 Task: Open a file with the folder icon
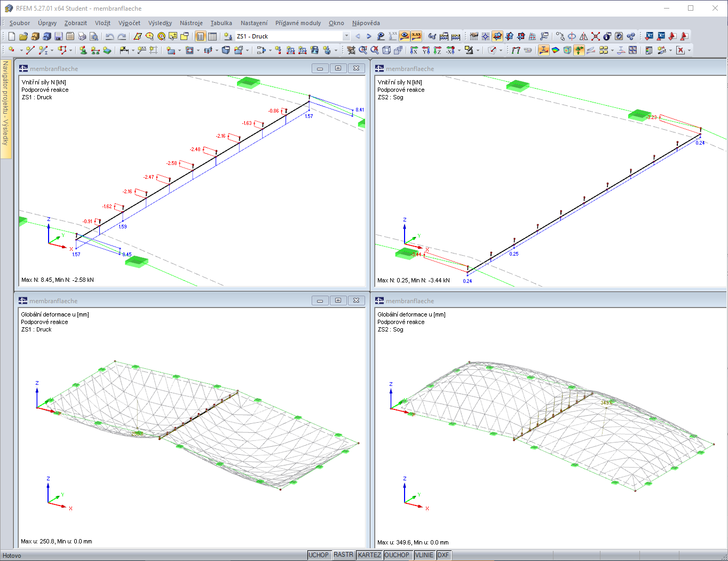[23, 36]
